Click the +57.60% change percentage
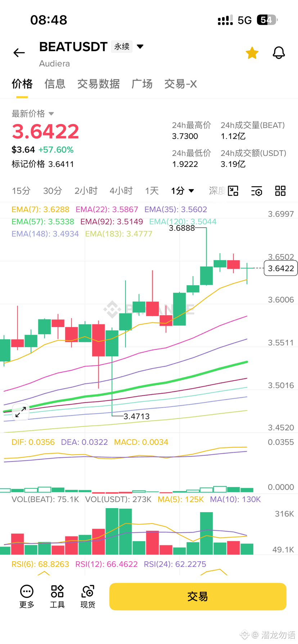298x644 pixels. point(56,150)
